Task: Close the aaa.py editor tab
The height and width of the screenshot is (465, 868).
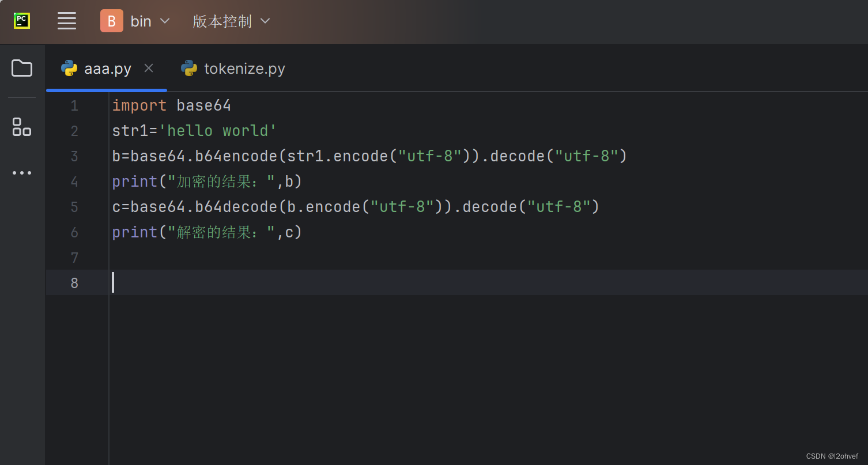Action: tap(148, 68)
